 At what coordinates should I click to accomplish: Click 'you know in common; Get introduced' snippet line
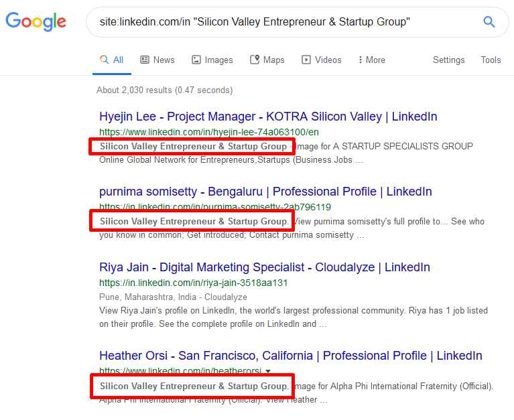point(232,235)
